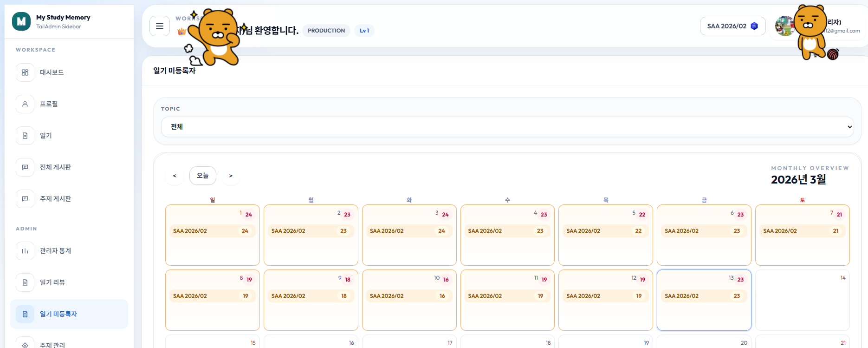The height and width of the screenshot is (348, 868).
Task: Go to previous month with < button
Action: click(x=175, y=176)
